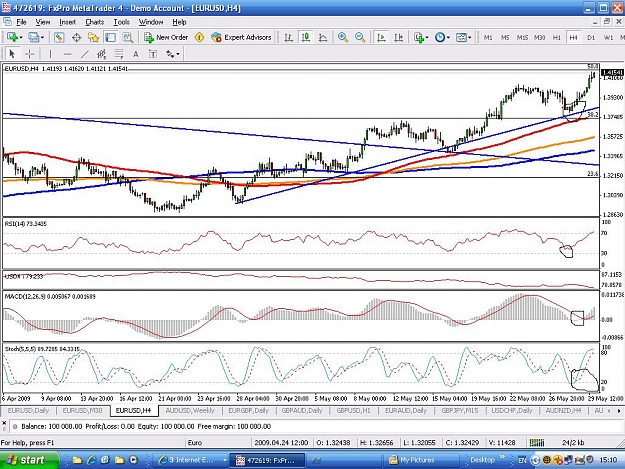Switch chart to candlesticks type
625x469 pixels.
pyautogui.click(x=306, y=37)
